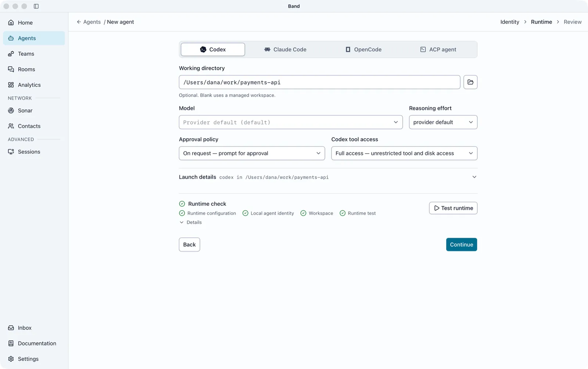Click the Runtime test checkmark icon

tap(343, 213)
